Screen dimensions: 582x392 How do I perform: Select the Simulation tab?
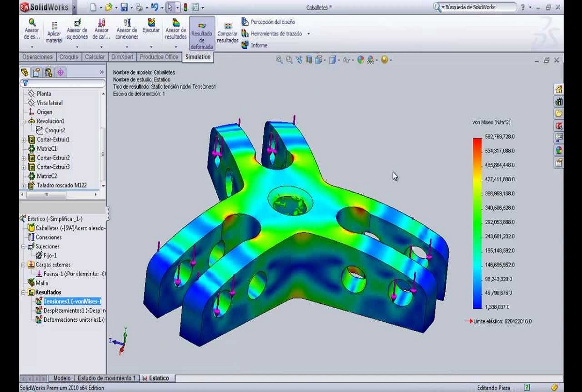[x=198, y=57]
